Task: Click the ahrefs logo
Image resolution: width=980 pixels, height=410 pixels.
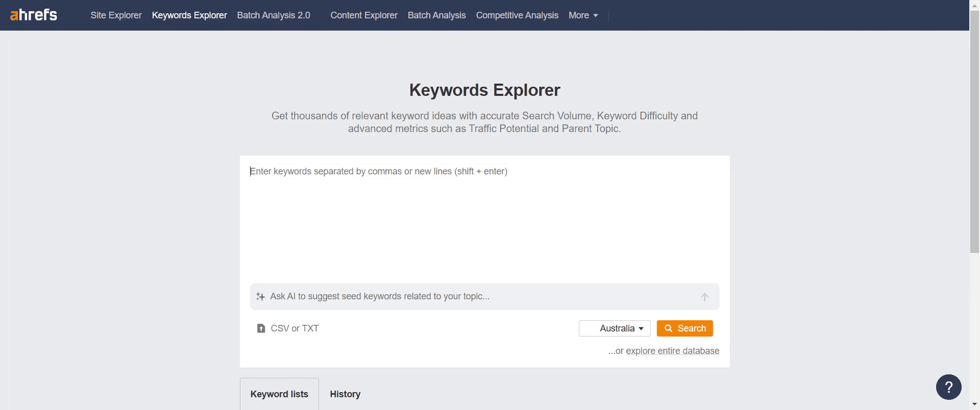Action: point(34,15)
